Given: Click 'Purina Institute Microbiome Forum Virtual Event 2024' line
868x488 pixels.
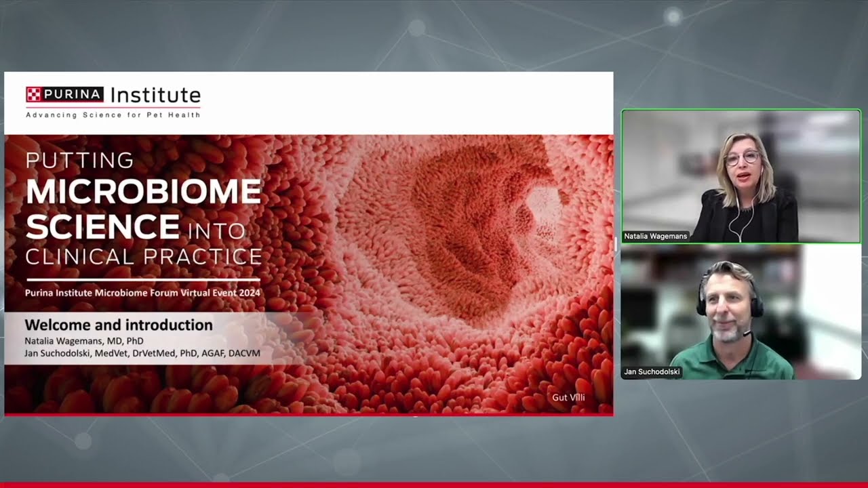Looking at the screenshot, I should (x=142, y=293).
